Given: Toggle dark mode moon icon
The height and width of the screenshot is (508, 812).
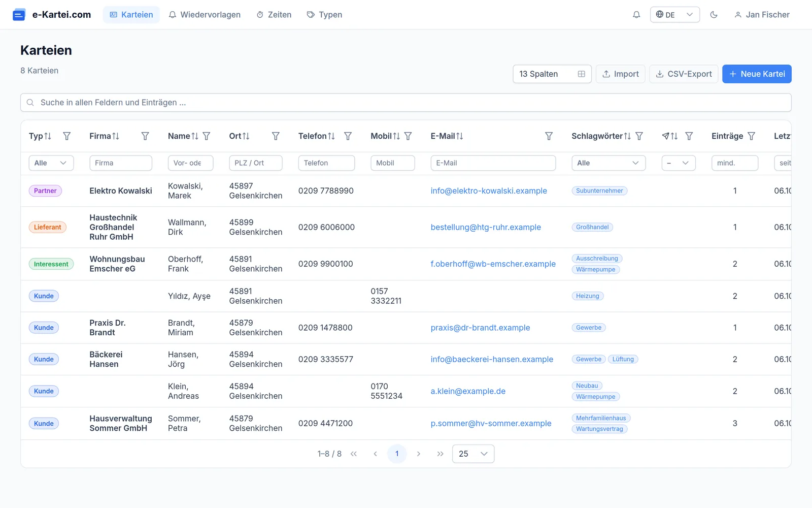Looking at the screenshot, I should coord(714,15).
